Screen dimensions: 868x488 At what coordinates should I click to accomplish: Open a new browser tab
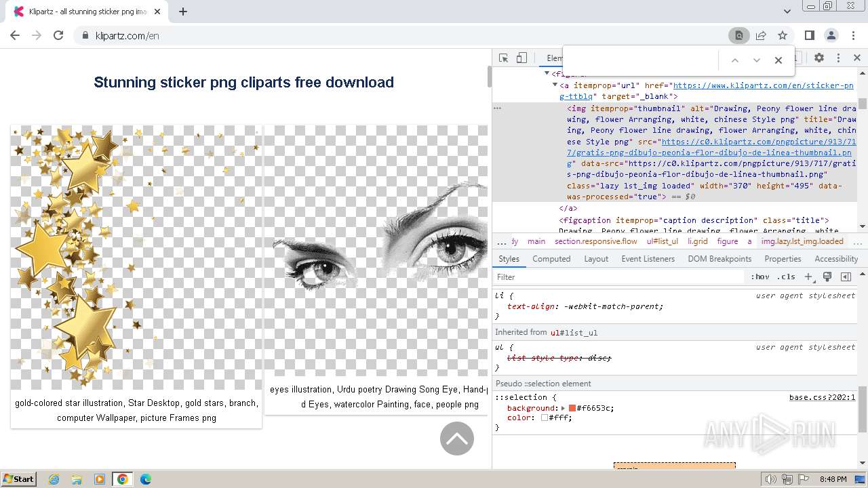183,12
